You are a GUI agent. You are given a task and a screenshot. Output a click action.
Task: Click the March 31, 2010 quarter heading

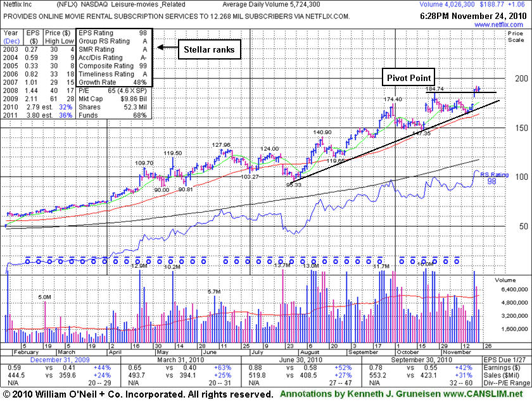click(180, 360)
